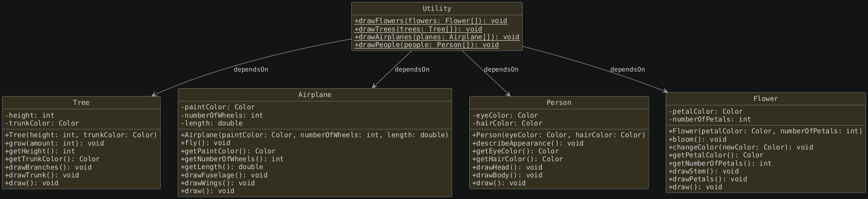Click the Tree constructor signature
Viewport: 868px width, 199px height.
click(81, 135)
